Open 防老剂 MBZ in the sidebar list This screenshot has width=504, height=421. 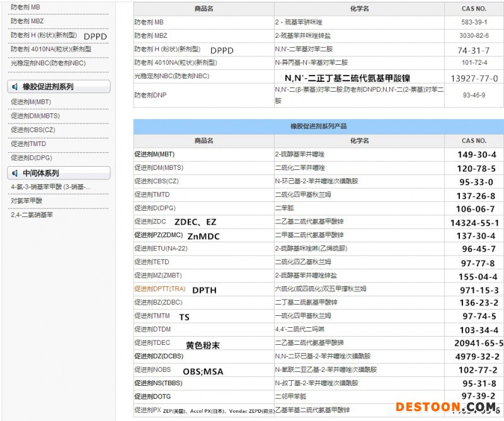pos(27,21)
